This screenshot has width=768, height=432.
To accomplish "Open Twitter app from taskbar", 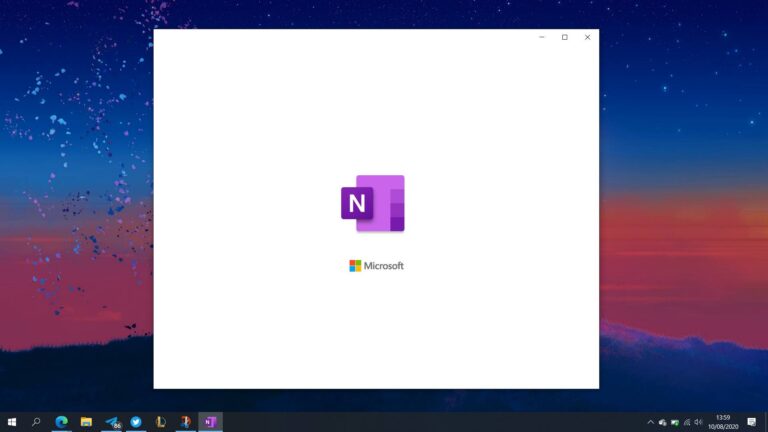I will [136, 422].
